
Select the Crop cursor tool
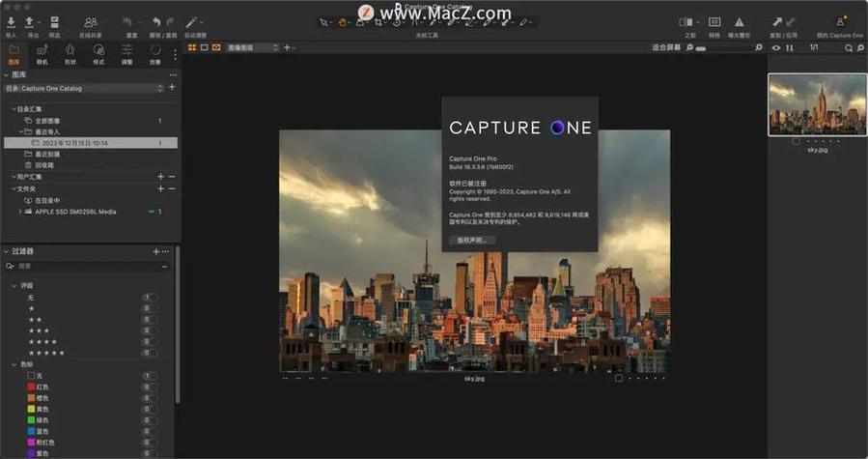(378, 23)
